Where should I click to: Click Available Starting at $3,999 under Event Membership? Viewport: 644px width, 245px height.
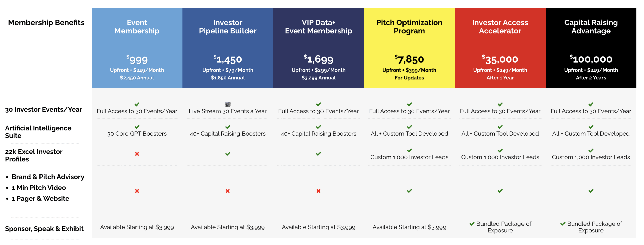tap(137, 227)
